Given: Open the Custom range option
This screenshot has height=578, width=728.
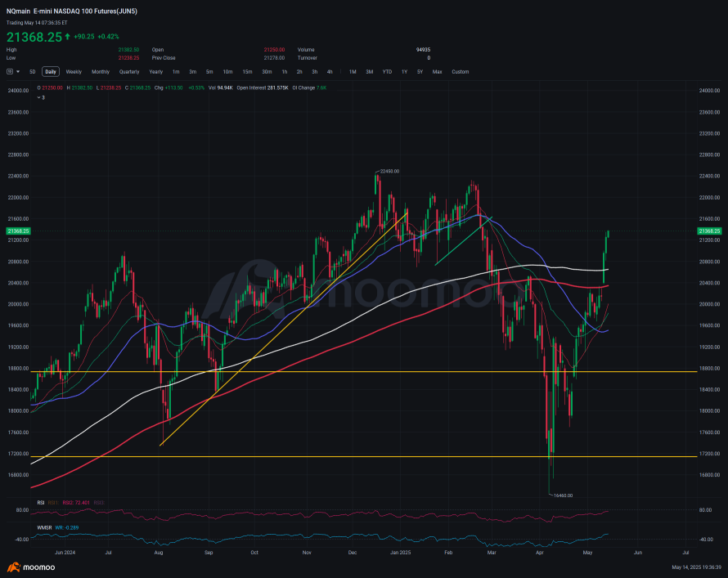Looking at the screenshot, I should pos(461,72).
